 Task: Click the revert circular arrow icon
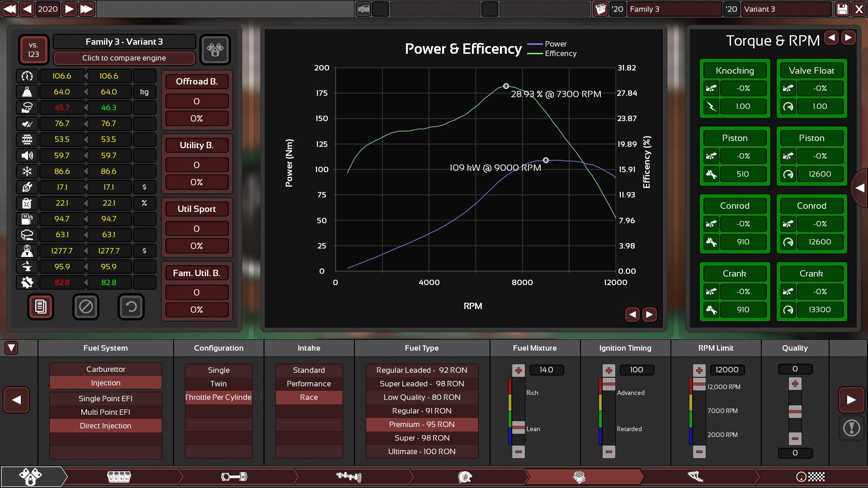coord(131,307)
